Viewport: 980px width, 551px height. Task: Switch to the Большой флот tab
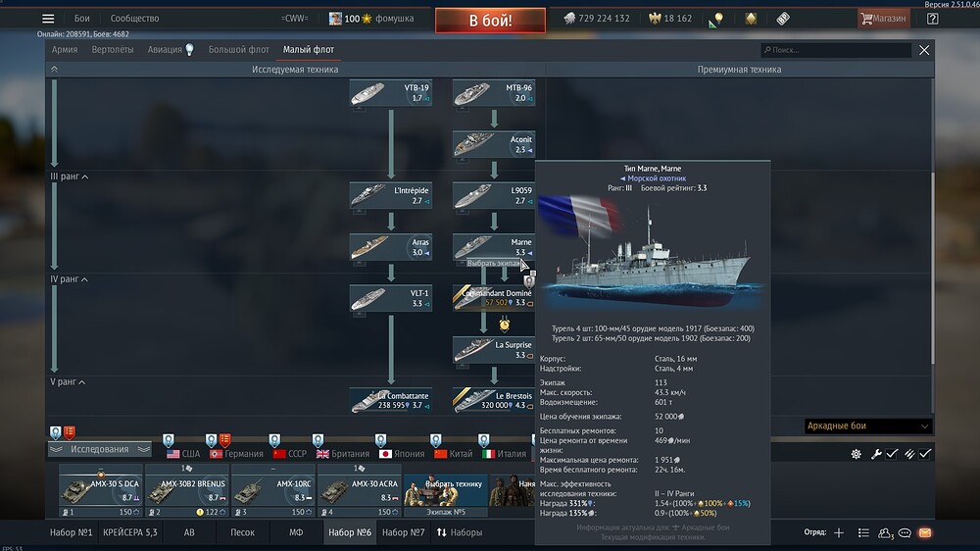(x=236, y=49)
